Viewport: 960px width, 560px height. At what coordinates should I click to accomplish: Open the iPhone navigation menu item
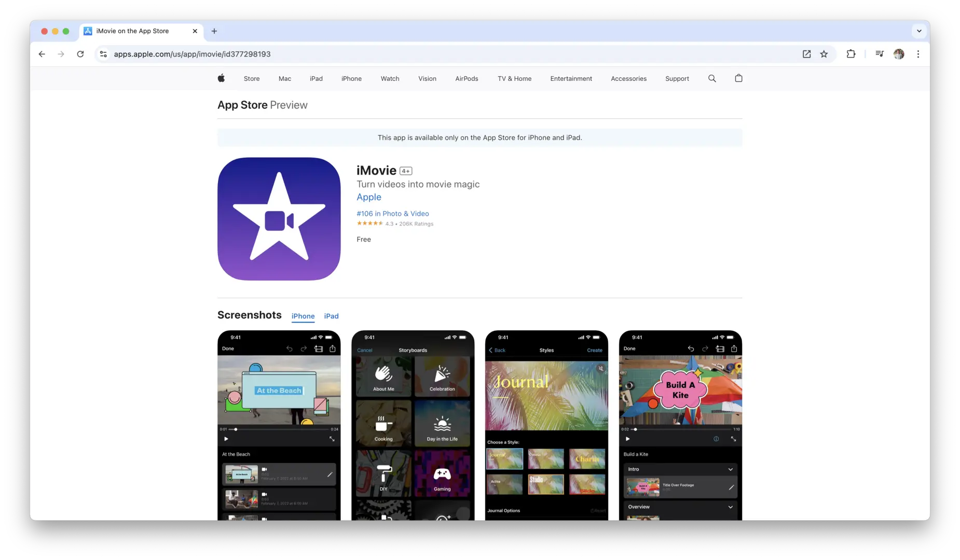point(351,79)
